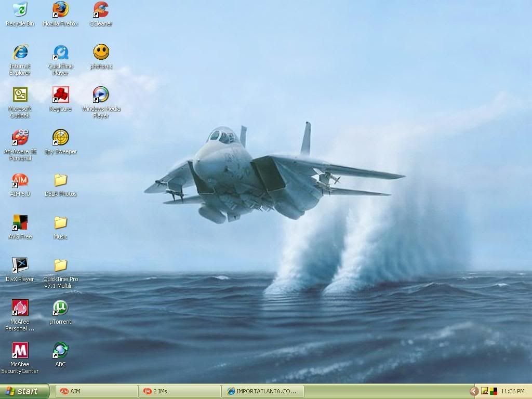Select the Microsoft Outlook icon

click(x=20, y=95)
